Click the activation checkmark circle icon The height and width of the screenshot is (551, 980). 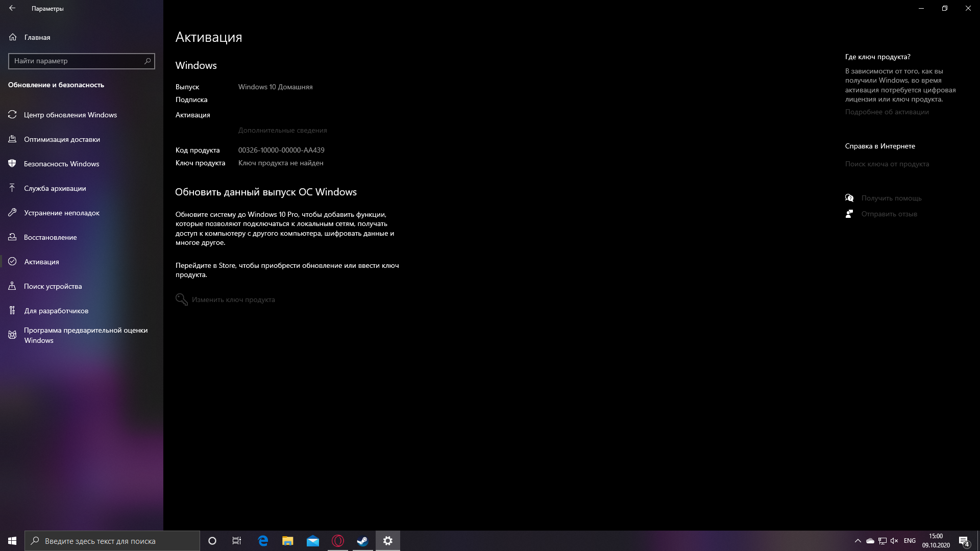(12, 262)
